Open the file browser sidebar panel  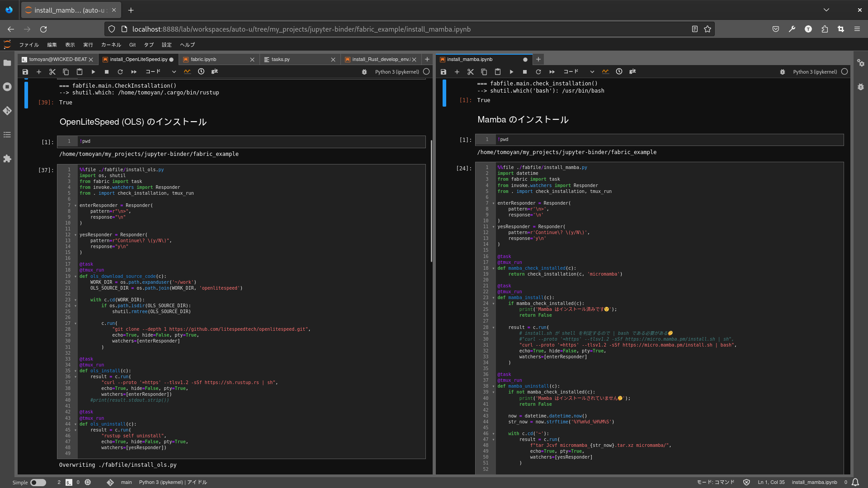(x=7, y=63)
